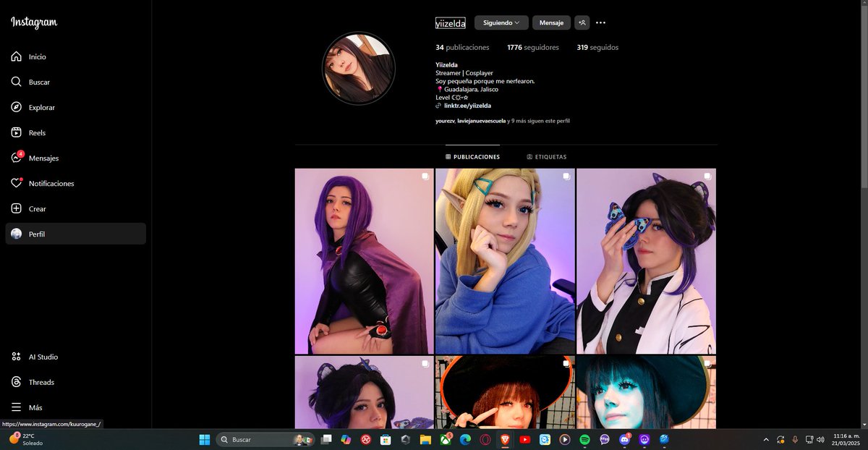Open the Opera browser on the taskbar
Image resolution: width=868 pixels, height=450 pixels.
[x=485, y=439]
